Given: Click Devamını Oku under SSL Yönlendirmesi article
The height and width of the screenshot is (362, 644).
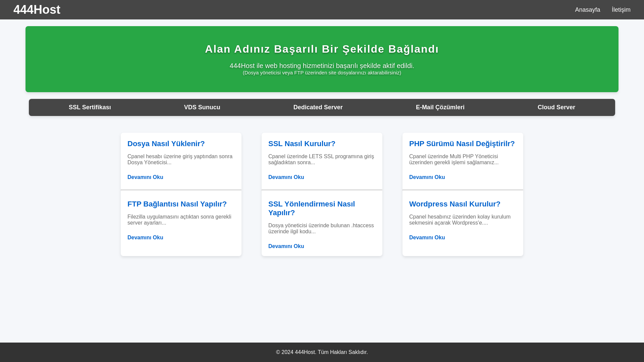Looking at the screenshot, I should [286, 246].
